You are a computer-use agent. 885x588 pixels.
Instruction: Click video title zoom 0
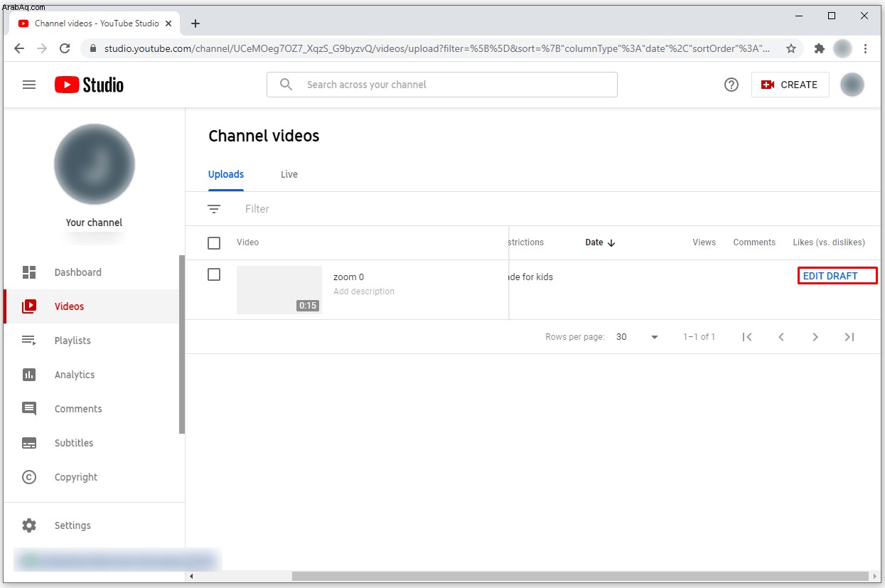tap(348, 277)
